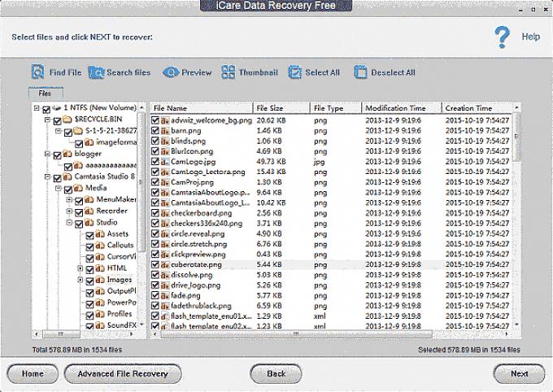Go Back to previous step

(x=276, y=373)
